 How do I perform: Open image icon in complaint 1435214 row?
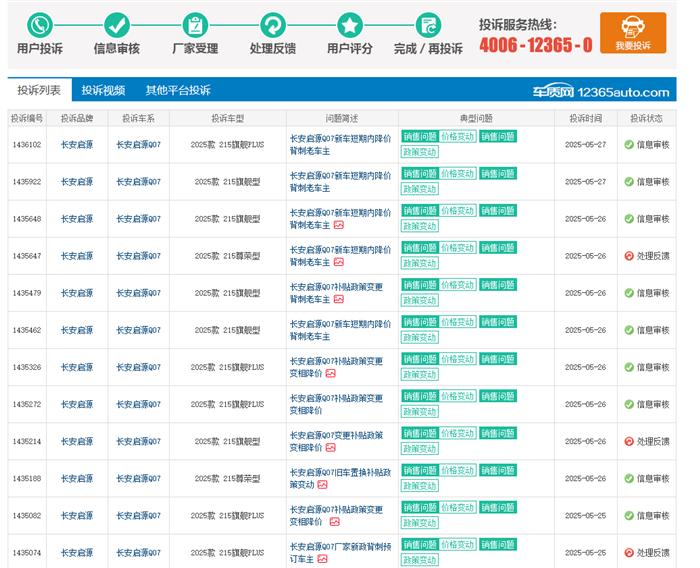pyautogui.click(x=330, y=447)
